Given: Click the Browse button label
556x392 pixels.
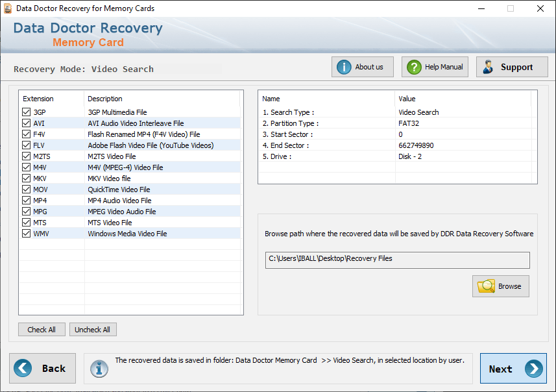Looking at the screenshot, I should (509, 286).
